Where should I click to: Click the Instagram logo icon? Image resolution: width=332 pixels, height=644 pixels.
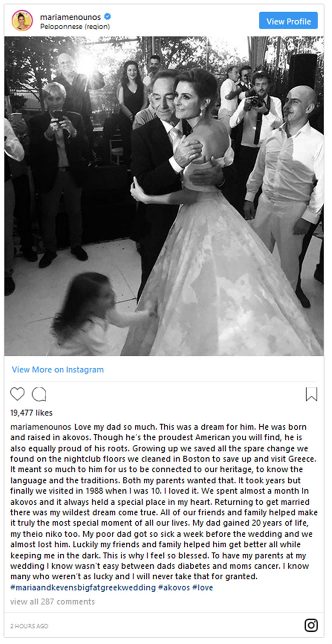(311, 625)
